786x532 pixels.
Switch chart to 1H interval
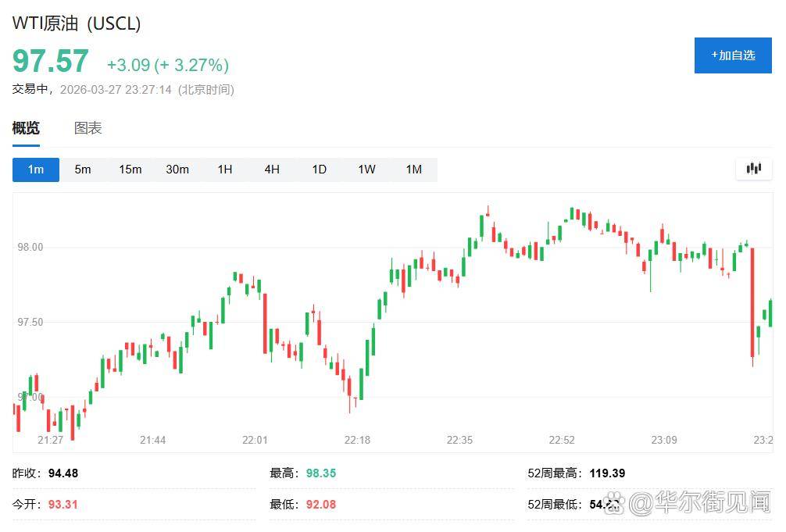coord(225,170)
